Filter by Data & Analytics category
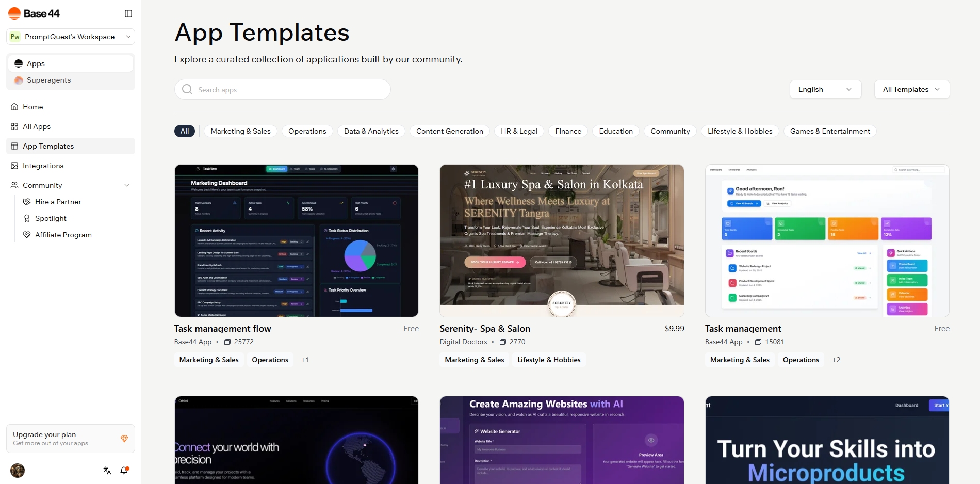980x484 pixels. pos(371,131)
